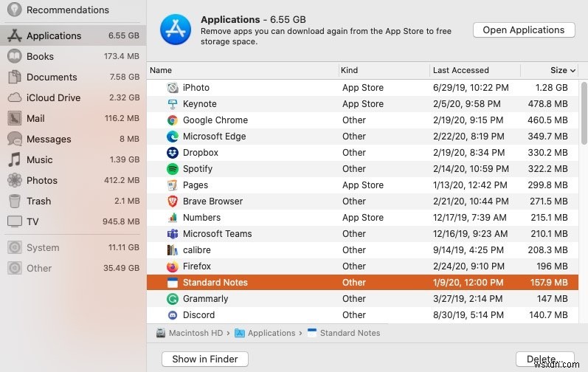
Task: Select the Firefox row name
Action: 197,266
